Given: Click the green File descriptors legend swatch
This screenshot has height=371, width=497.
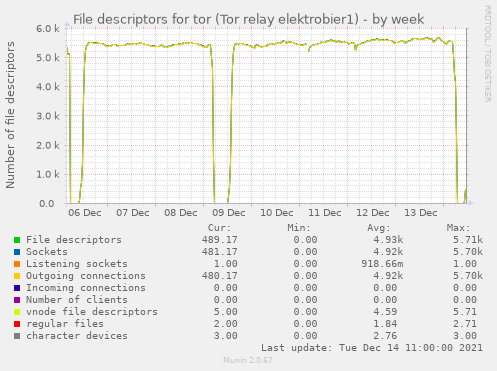Looking at the screenshot, I should [17, 240].
